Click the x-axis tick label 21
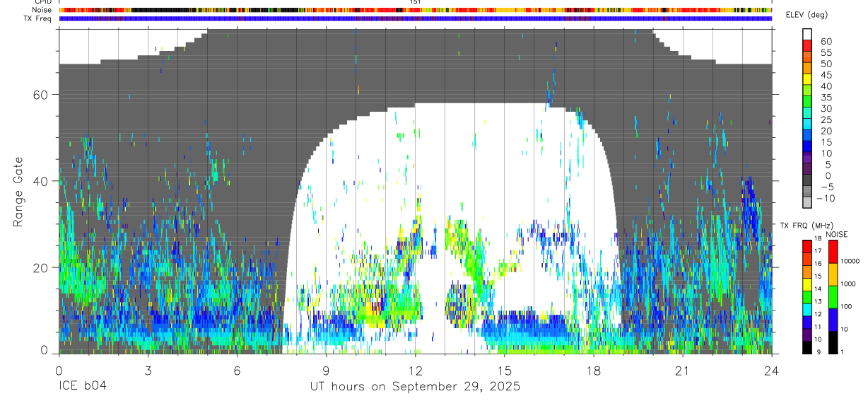The image size is (868, 401). coord(682,371)
